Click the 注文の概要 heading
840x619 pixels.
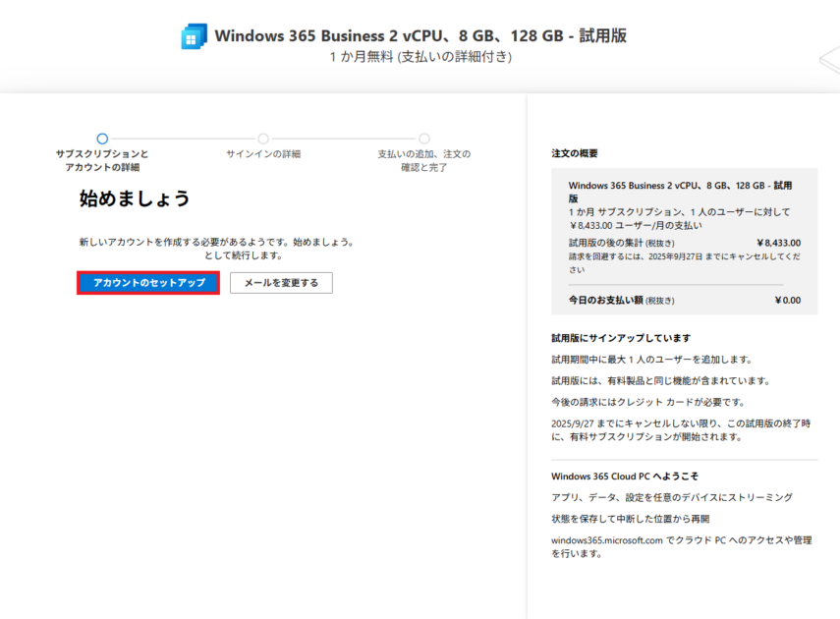(x=575, y=153)
